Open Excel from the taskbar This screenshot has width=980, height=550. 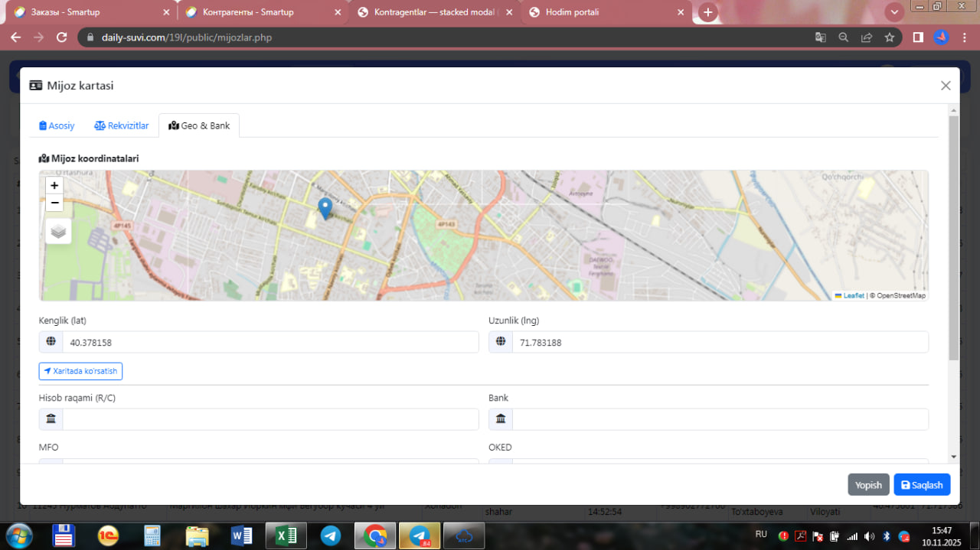[286, 535]
